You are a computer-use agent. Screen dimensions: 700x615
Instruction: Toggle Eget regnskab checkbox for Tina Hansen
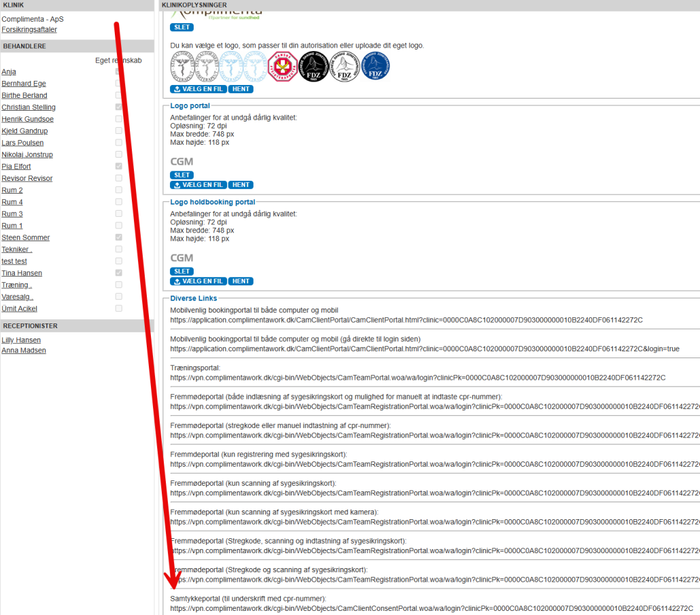pyautogui.click(x=119, y=273)
